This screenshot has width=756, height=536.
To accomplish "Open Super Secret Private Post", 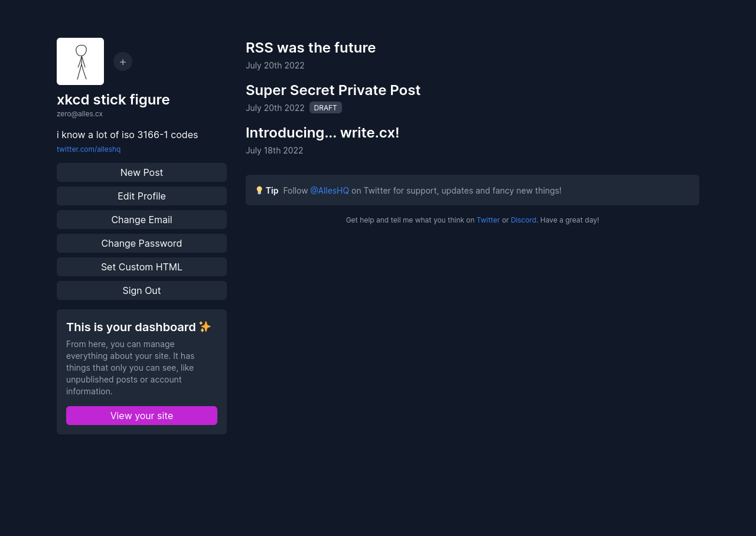I will click(333, 90).
